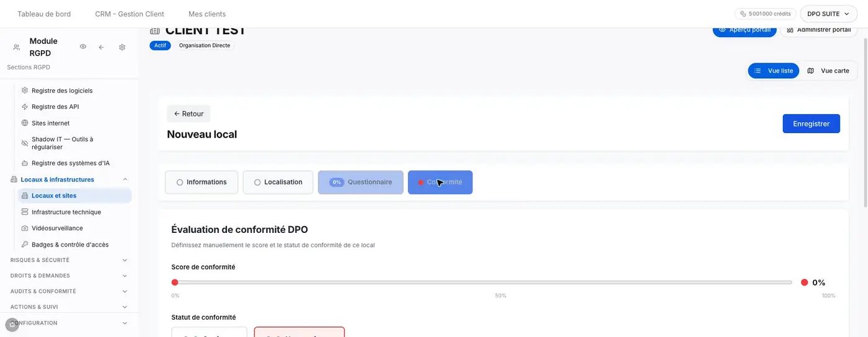Click Aperçu portail button
This screenshot has width=868, height=337.
click(744, 30)
